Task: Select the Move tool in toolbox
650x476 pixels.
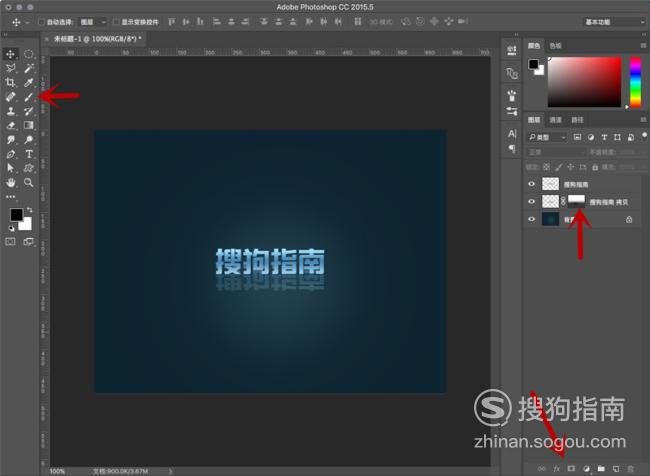Action: [10, 54]
